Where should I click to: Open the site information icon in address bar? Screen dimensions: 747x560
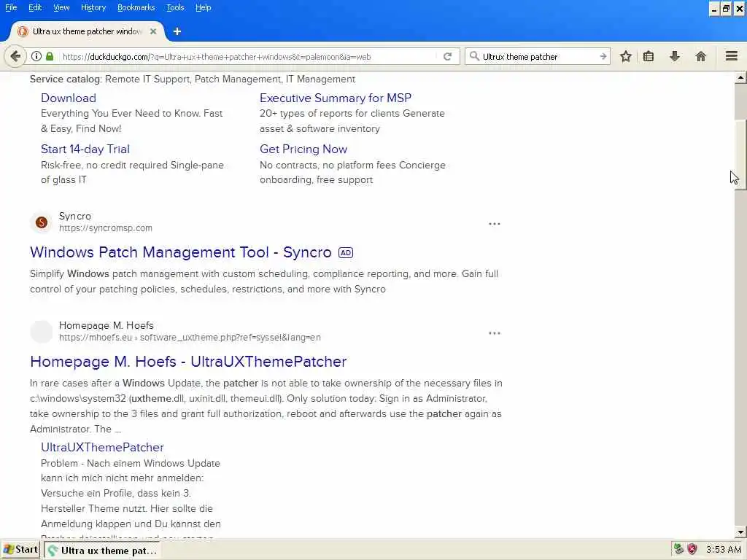point(36,56)
